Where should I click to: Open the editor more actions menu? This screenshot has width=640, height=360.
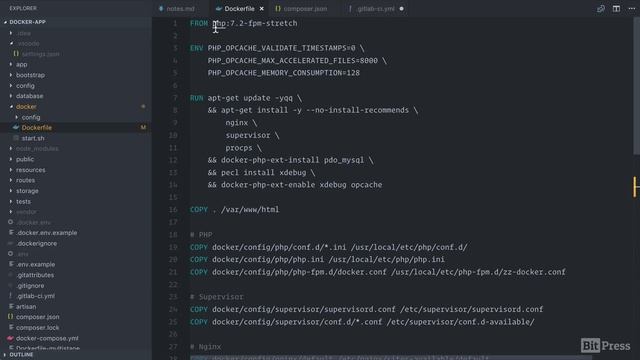click(632, 9)
